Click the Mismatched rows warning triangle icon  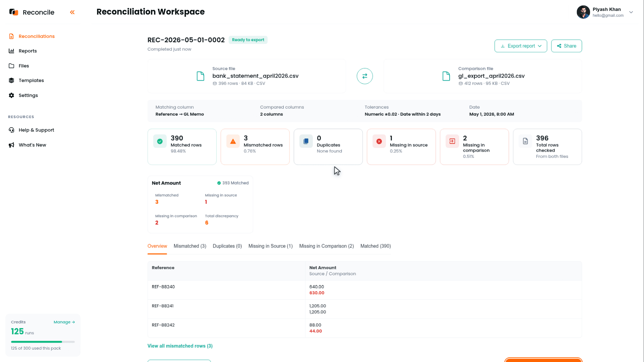click(233, 141)
